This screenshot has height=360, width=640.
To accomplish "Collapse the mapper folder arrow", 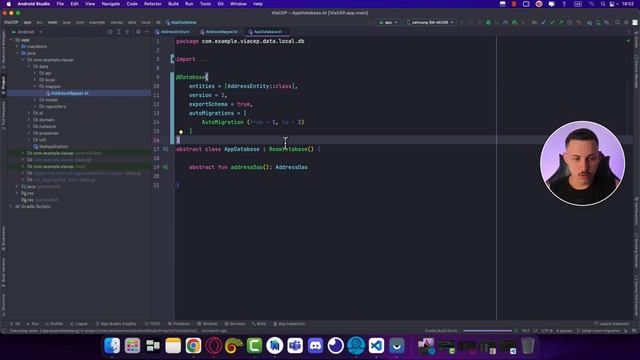I will click(35, 87).
